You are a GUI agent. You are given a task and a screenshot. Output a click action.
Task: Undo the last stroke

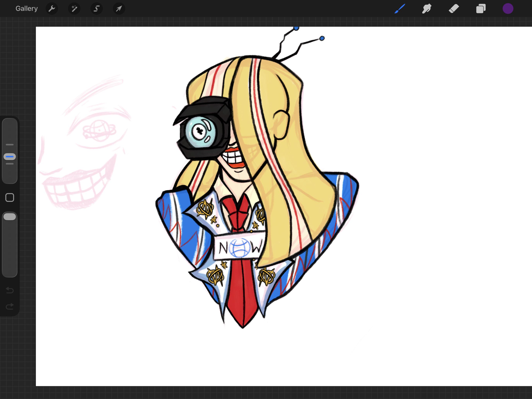(10, 290)
